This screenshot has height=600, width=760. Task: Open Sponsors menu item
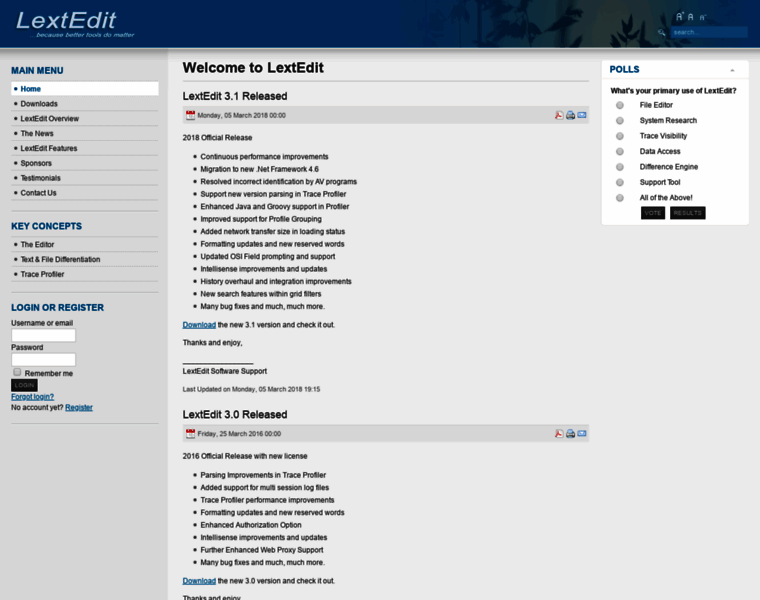(x=85, y=163)
